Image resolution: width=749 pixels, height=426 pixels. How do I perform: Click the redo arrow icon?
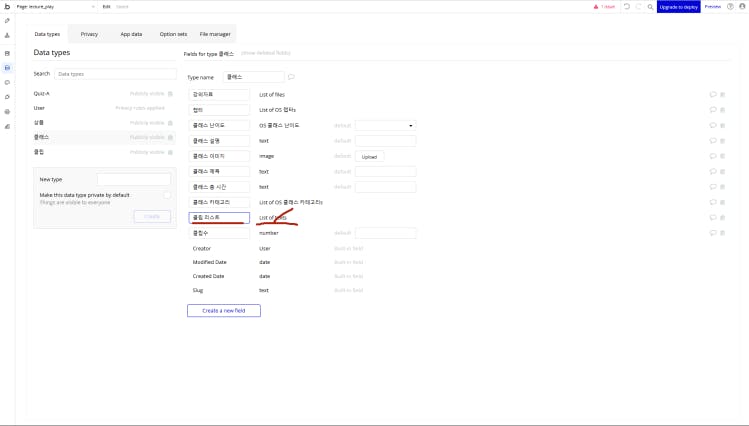tap(638, 7)
